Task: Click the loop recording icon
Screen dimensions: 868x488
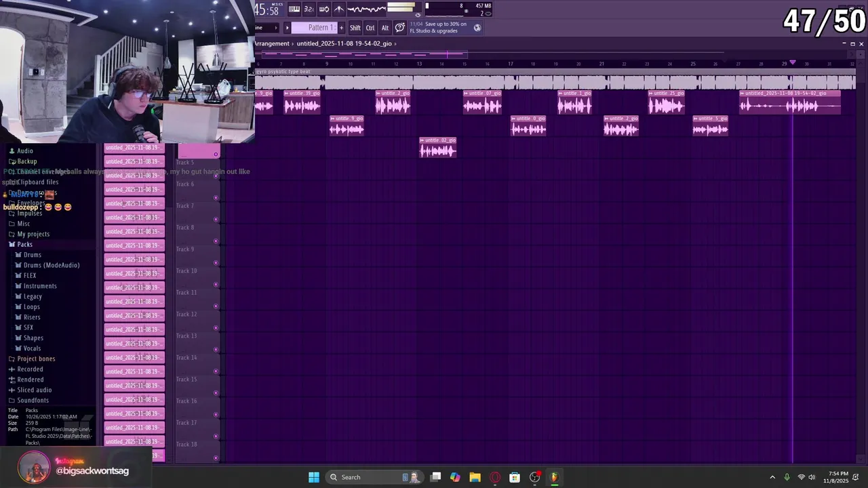Action: (x=324, y=9)
